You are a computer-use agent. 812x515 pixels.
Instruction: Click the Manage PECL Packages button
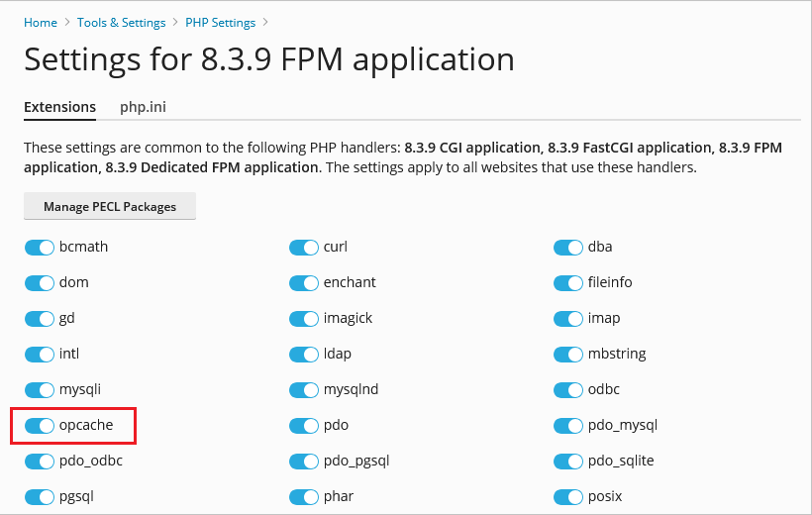pyautogui.click(x=110, y=207)
